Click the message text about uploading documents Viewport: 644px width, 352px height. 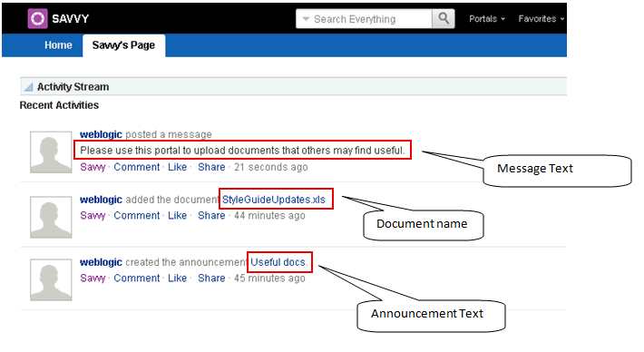coord(242,151)
